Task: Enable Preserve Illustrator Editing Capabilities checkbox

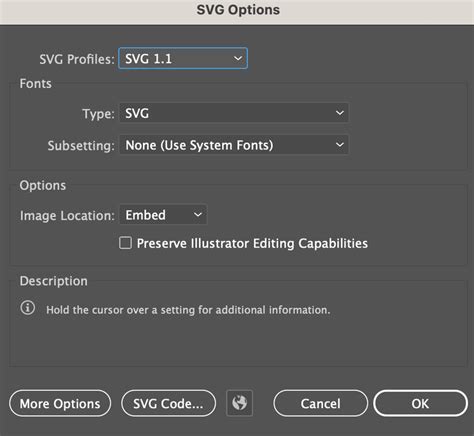Action: [125, 243]
